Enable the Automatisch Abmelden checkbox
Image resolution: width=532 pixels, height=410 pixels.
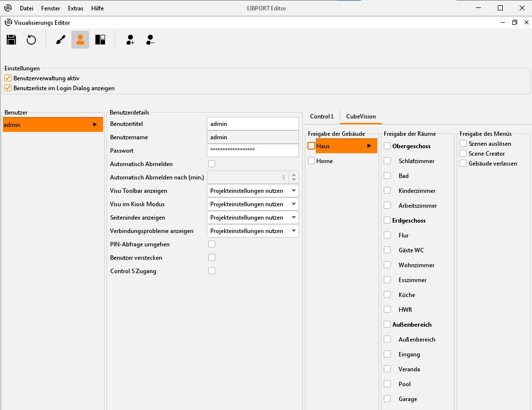point(212,164)
